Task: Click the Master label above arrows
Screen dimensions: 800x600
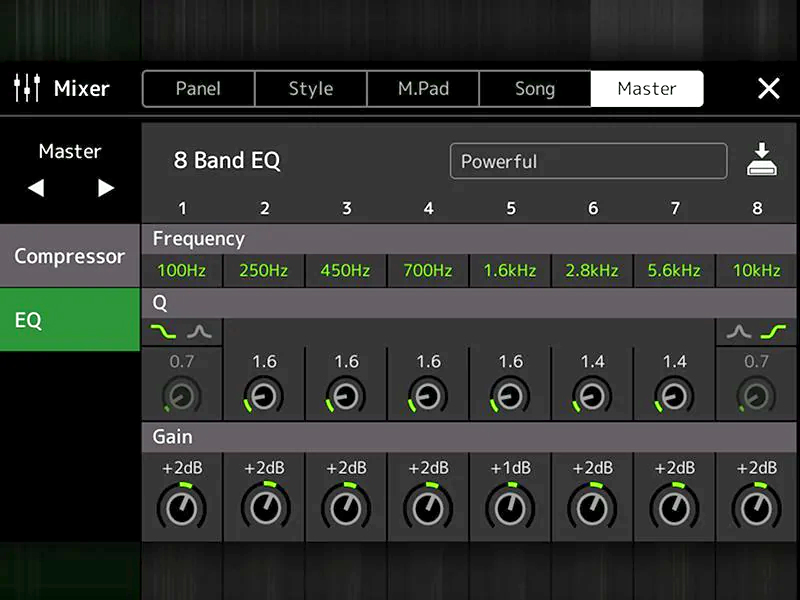Action: pos(70,151)
